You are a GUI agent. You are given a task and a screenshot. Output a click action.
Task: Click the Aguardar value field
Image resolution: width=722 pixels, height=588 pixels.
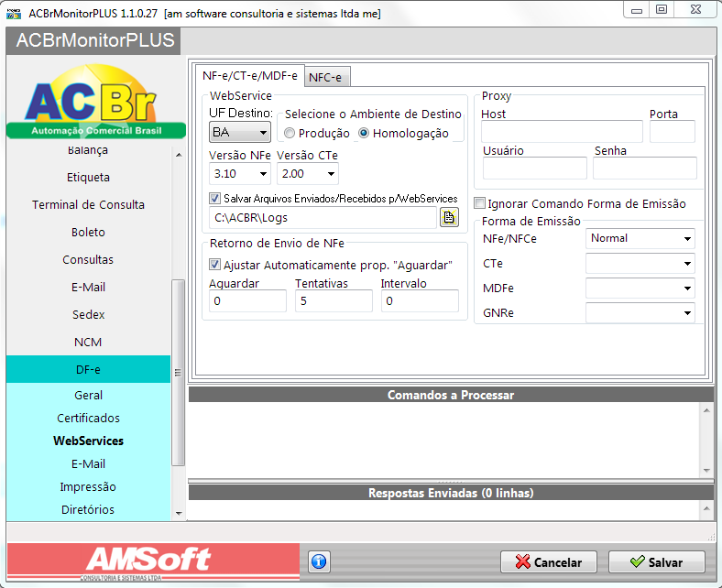click(x=247, y=301)
